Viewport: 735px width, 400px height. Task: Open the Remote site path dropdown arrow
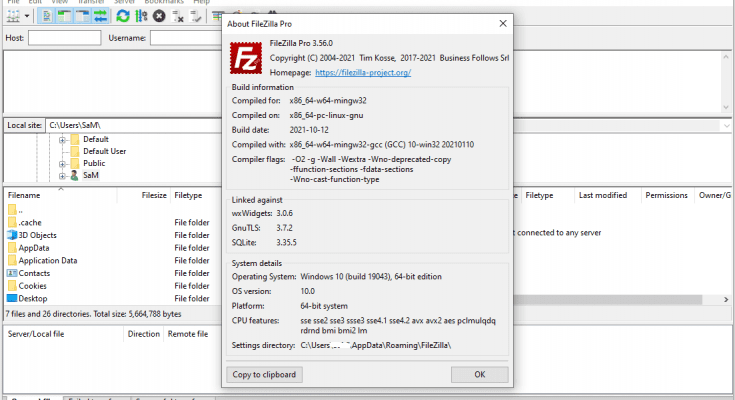[x=726, y=126]
